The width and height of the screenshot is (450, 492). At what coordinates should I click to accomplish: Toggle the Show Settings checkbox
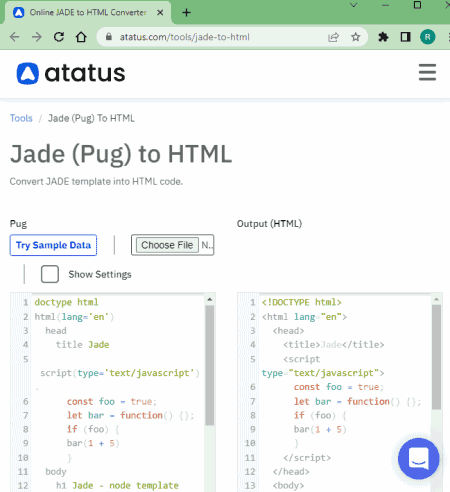click(50, 274)
